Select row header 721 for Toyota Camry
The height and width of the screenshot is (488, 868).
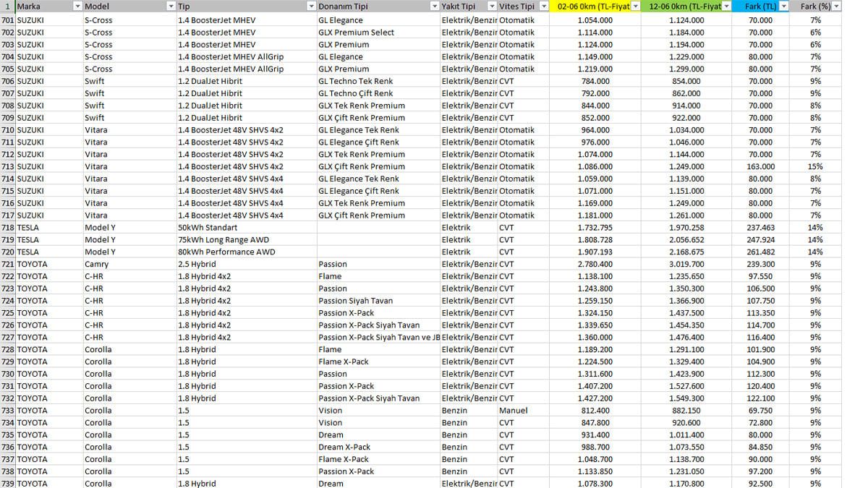[8, 264]
